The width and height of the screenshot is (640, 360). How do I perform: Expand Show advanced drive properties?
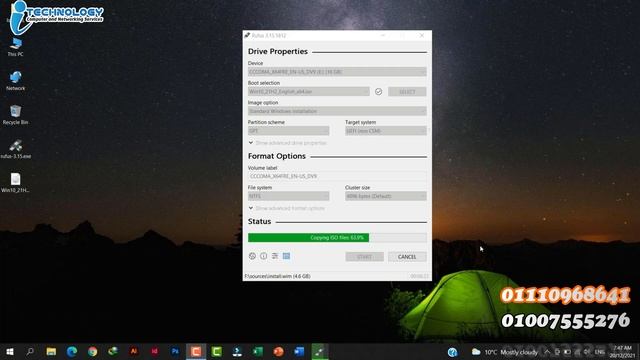tap(288, 143)
